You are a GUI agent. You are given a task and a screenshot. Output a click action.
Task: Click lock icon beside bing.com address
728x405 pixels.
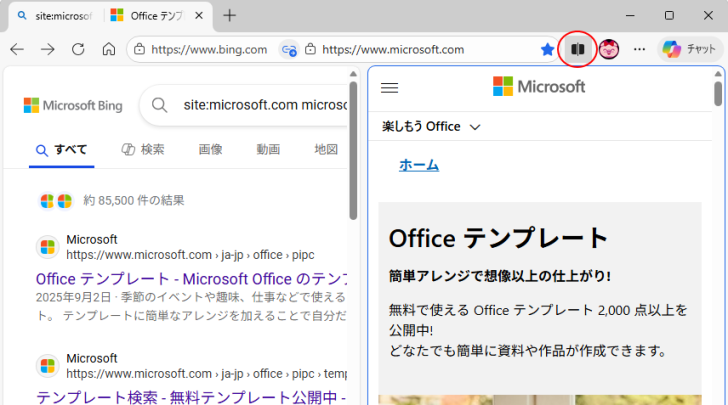(139, 49)
